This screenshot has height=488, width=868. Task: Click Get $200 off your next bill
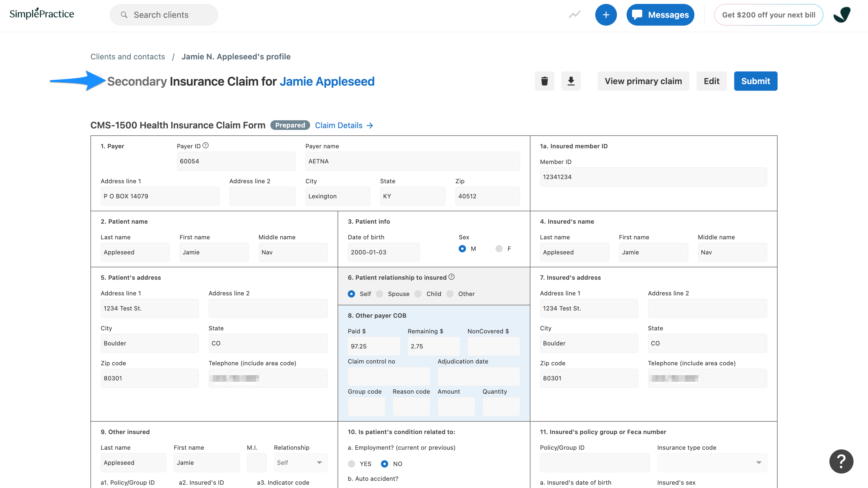[769, 15]
